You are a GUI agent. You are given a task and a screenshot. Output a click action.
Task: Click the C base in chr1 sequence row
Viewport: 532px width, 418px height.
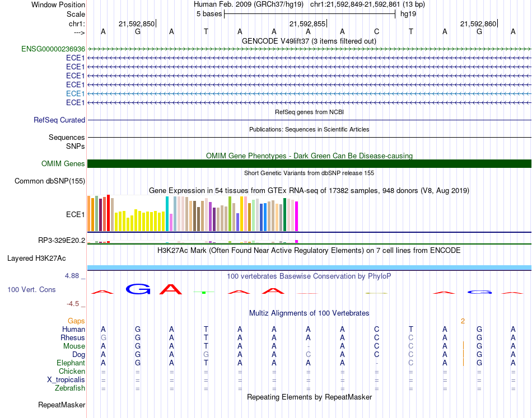377,31
